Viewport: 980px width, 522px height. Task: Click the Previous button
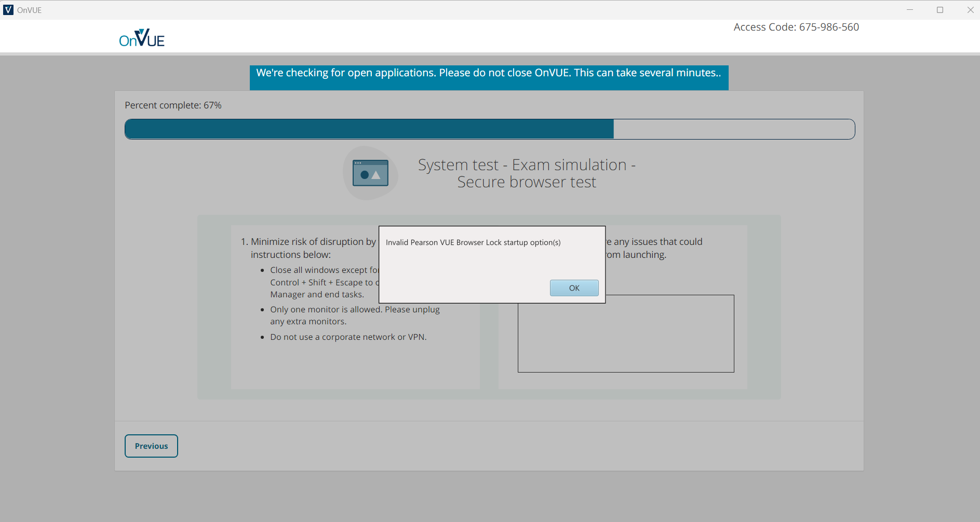(x=151, y=446)
